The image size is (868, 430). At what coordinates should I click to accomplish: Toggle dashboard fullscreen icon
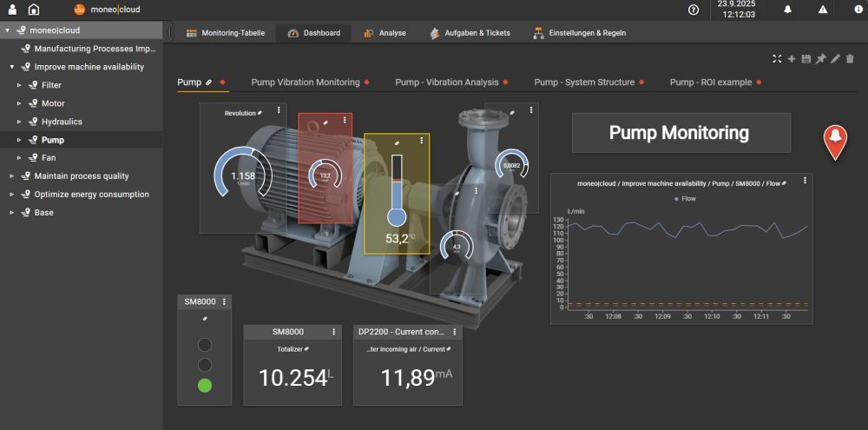(777, 59)
